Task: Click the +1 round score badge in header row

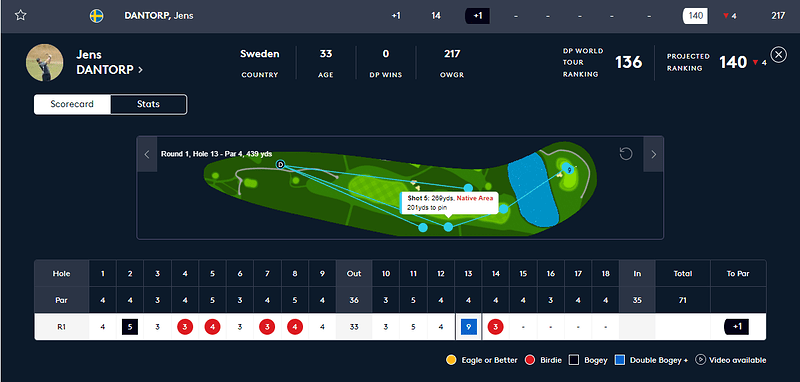Action: [x=477, y=16]
